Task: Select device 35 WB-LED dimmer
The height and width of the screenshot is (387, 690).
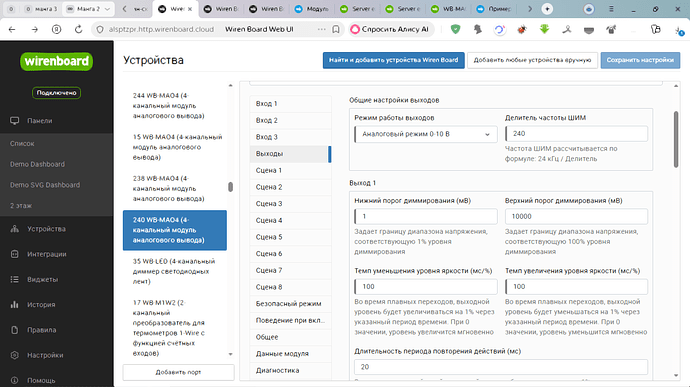Action: pos(175,271)
